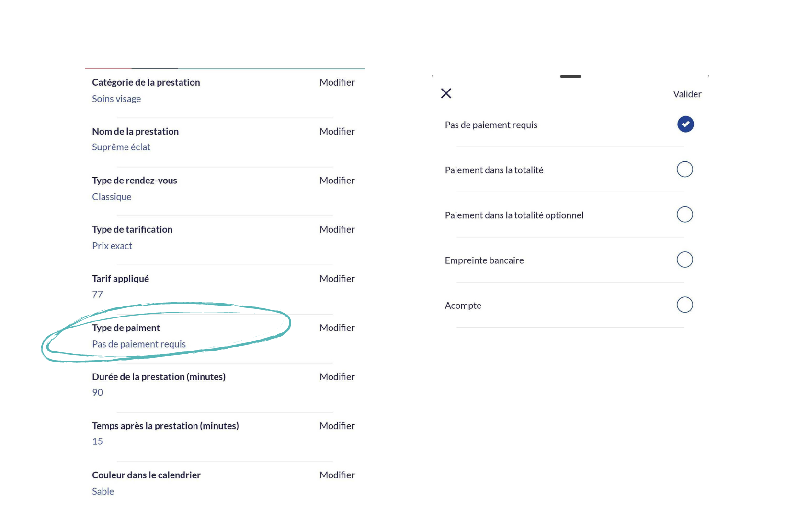Click Valider to confirm payment type

tap(687, 94)
